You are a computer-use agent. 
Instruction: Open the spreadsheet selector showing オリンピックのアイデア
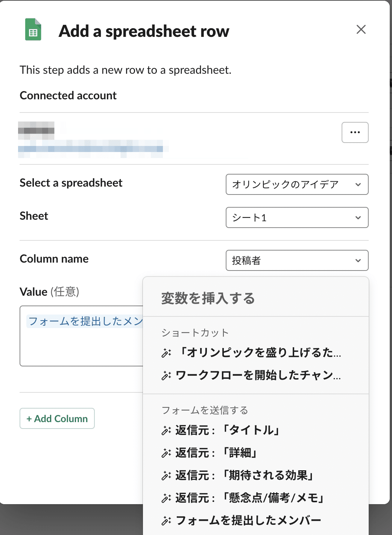[297, 184]
